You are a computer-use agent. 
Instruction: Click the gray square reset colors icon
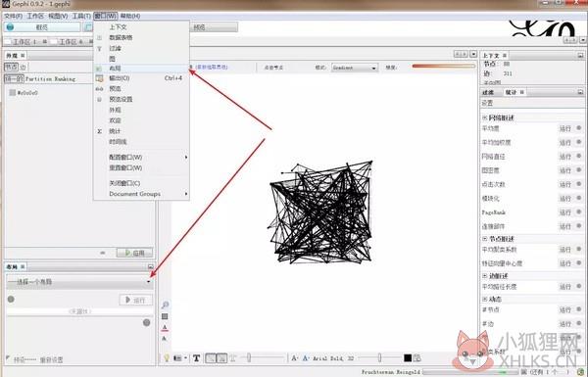pyautogui.click(x=165, y=316)
